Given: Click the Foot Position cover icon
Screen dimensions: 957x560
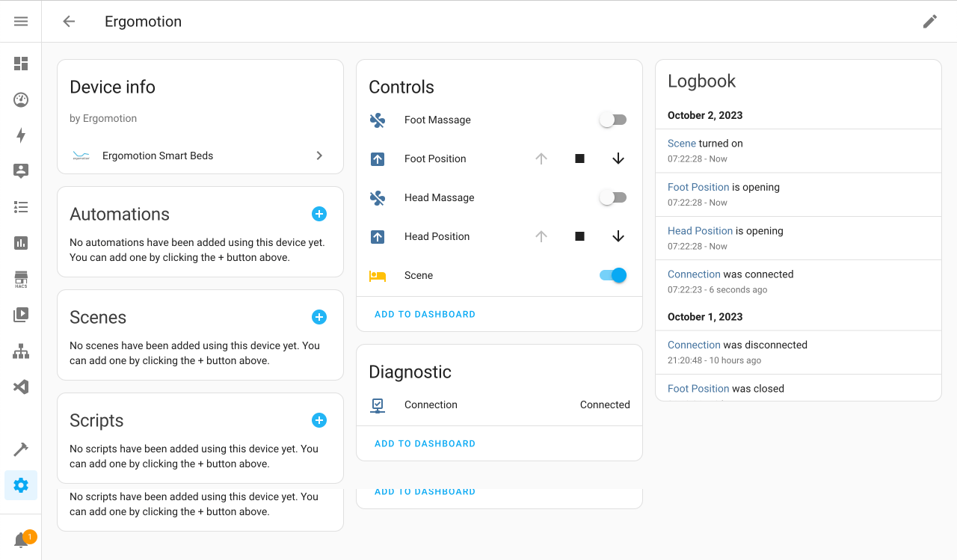Looking at the screenshot, I should [378, 159].
